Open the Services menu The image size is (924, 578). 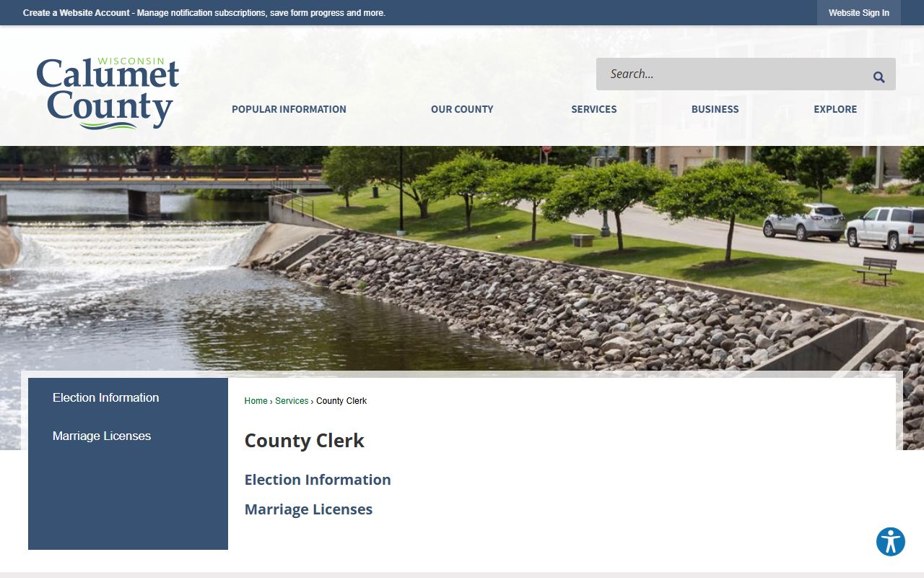pyautogui.click(x=594, y=109)
